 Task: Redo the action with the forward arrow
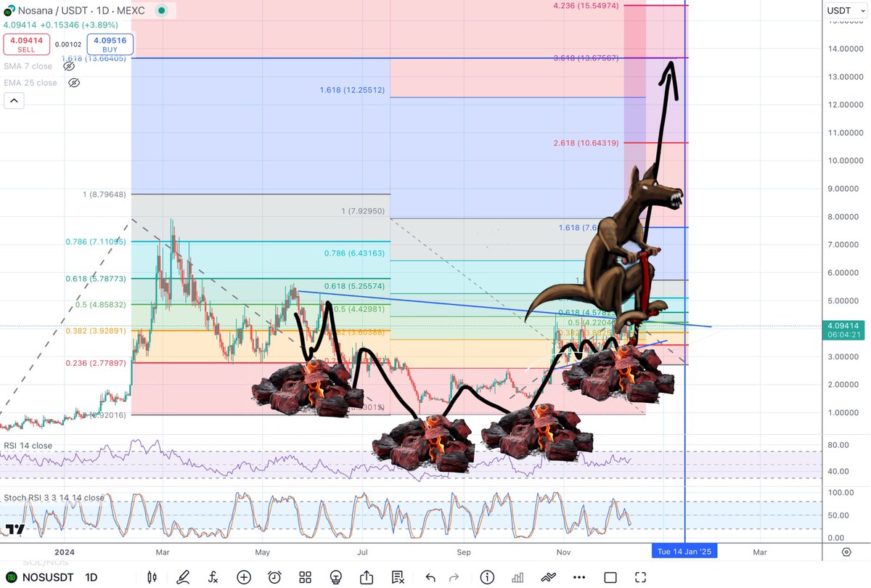(x=454, y=578)
